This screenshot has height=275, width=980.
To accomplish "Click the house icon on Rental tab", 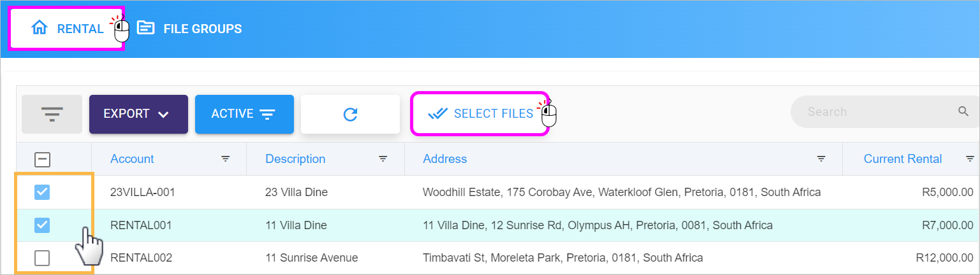I will (x=40, y=28).
